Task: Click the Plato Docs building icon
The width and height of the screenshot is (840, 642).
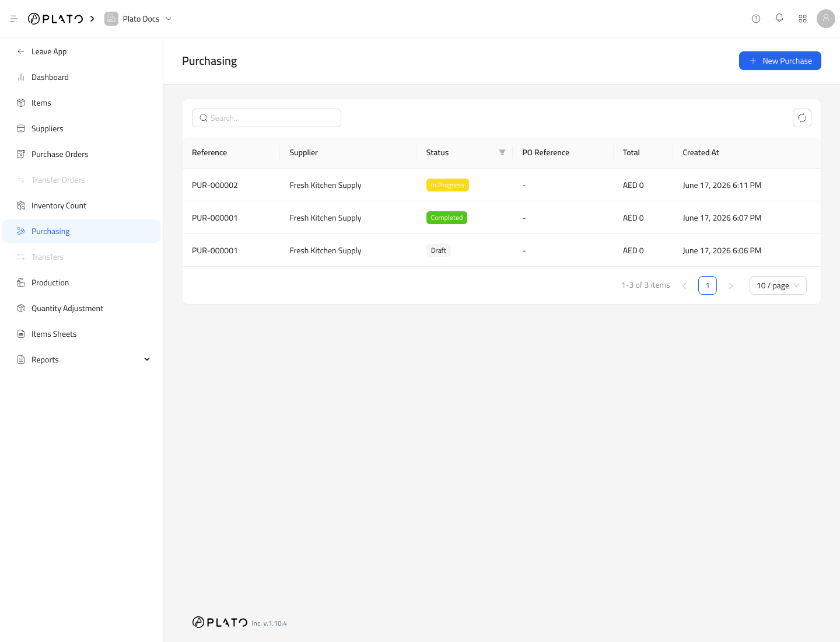Action: (111, 19)
